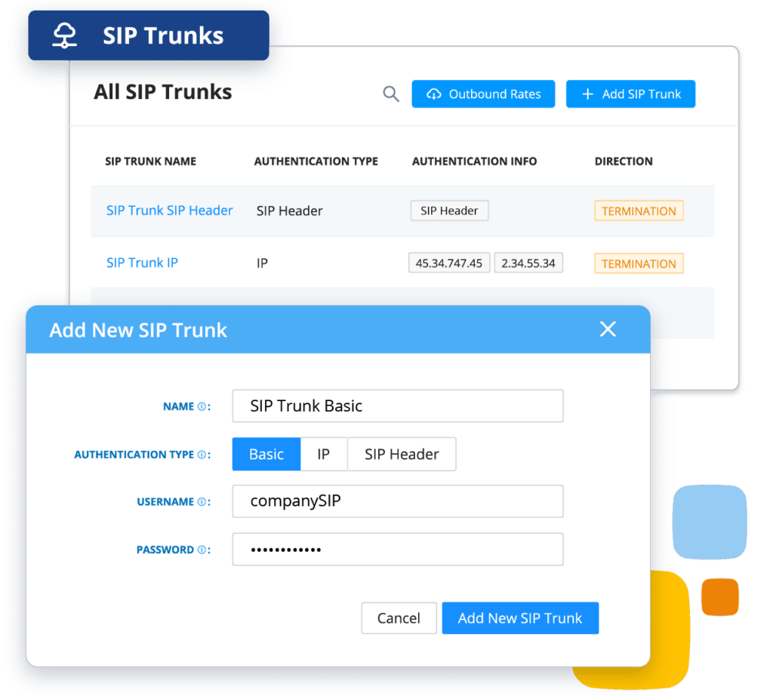This screenshot has height=700, width=773.
Task: Click the Add SIP Trunk button
Action: point(630,94)
